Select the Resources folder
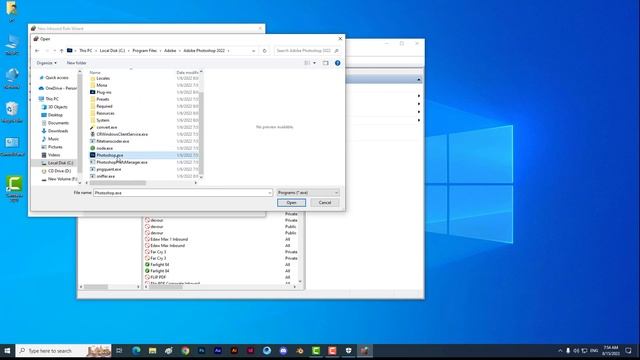The height and width of the screenshot is (360, 640). click(105, 113)
